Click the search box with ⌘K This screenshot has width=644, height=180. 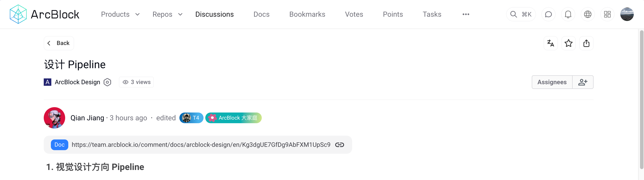521,14
